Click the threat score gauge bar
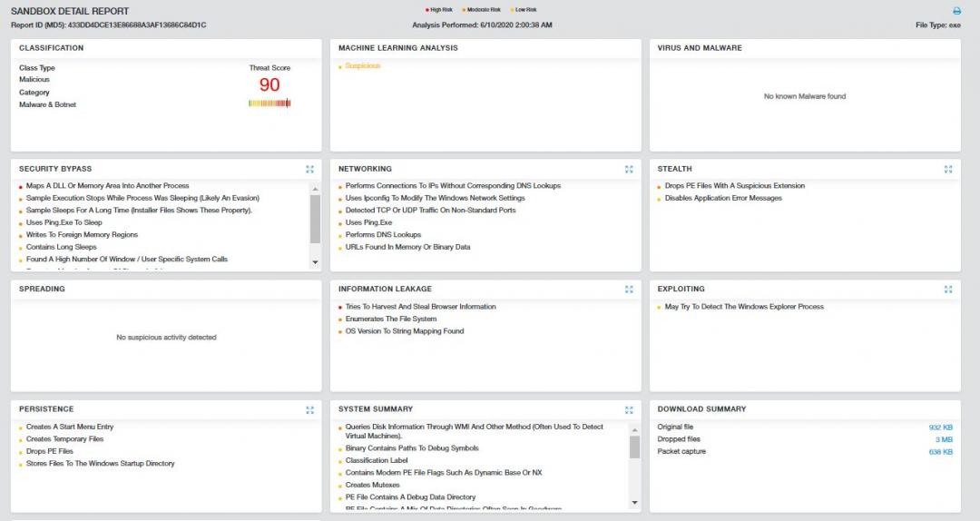The height and width of the screenshot is (521, 980). click(x=269, y=103)
